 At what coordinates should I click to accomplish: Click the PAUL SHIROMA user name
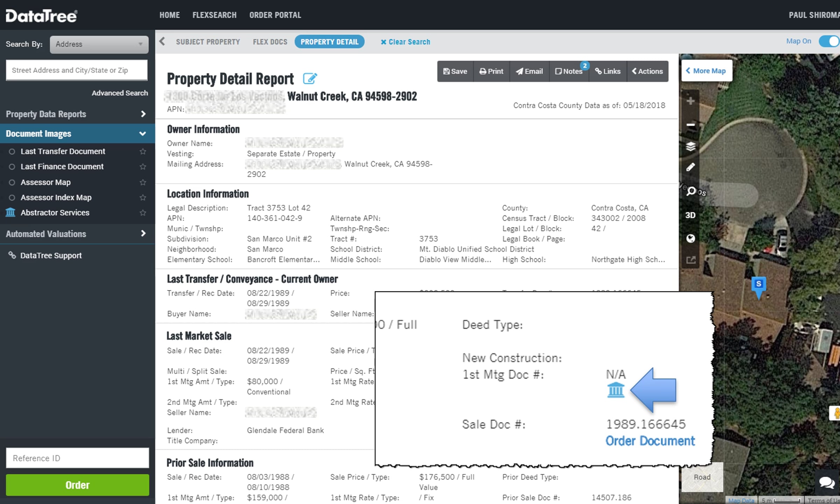tap(814, 15)
